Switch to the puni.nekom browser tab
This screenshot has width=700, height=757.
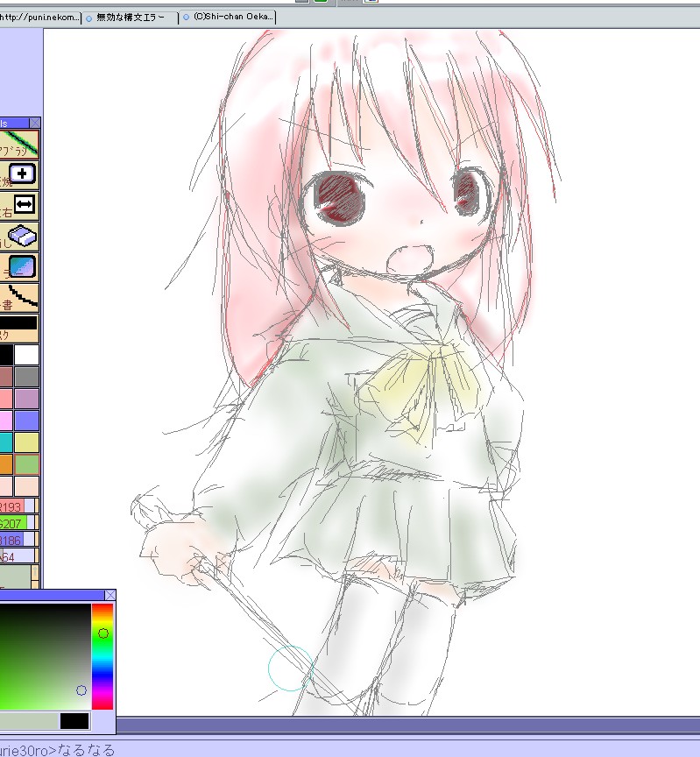39,17
